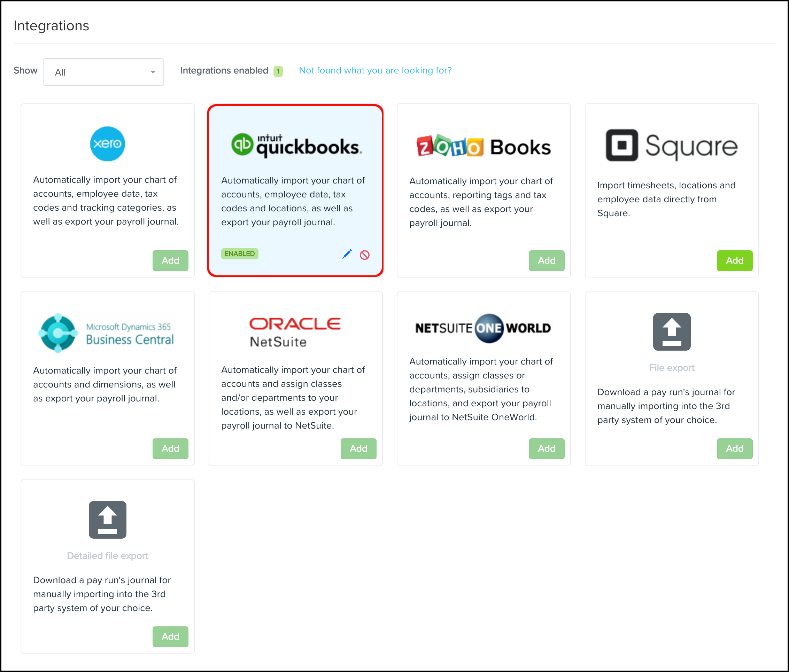Click the NetSuite OneWorld logo
This screenshot has height=672, width=789.
pos(483,328)
